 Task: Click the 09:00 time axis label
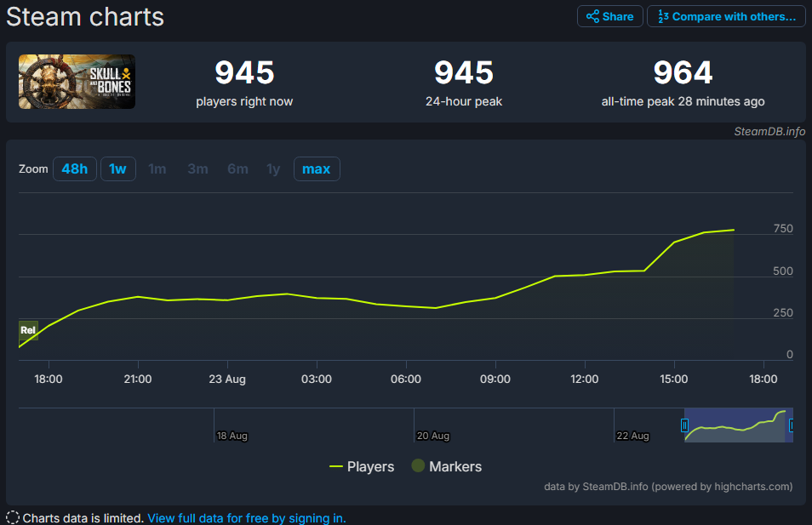coord(495,379)
